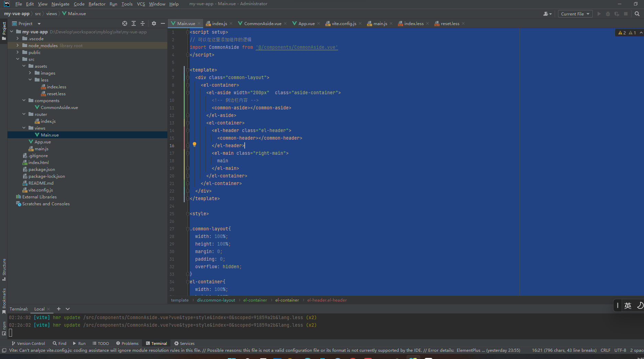644x359 pixels.
Task: Expand the public folder
Action: (18, 52)
